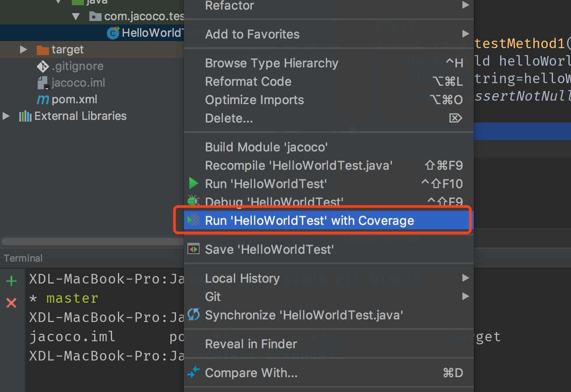Screen dimensions: 571x392
Task: Add new terminal session with plus icon
Action: (x=11, y=281)
